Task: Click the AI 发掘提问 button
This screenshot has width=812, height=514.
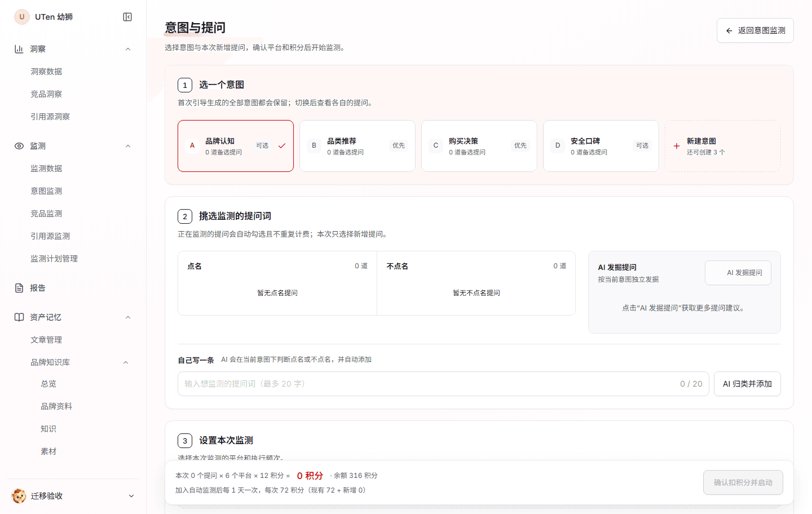Action: click(738, 273)
